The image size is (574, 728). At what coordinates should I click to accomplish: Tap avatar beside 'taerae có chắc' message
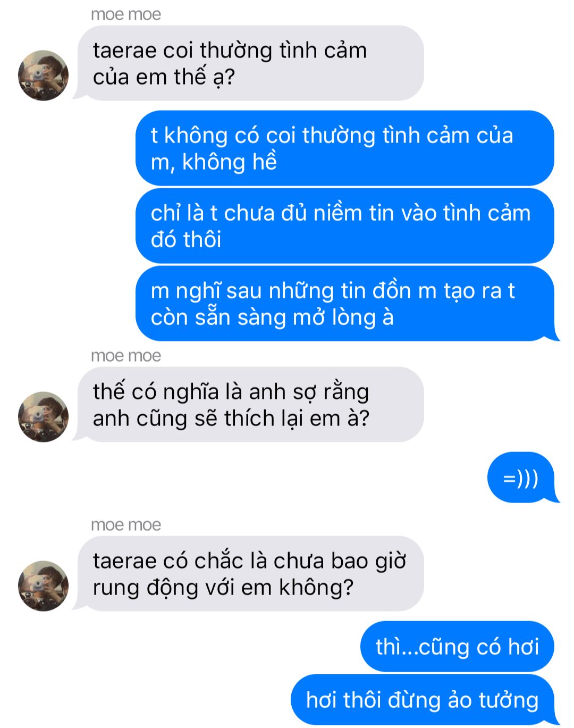click(x=43, y=586)
